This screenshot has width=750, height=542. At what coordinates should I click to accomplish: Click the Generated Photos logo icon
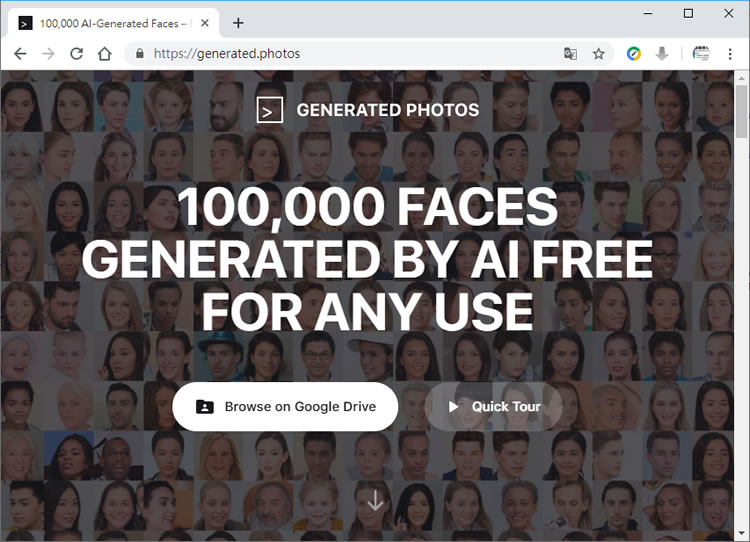tap(270, 110)
